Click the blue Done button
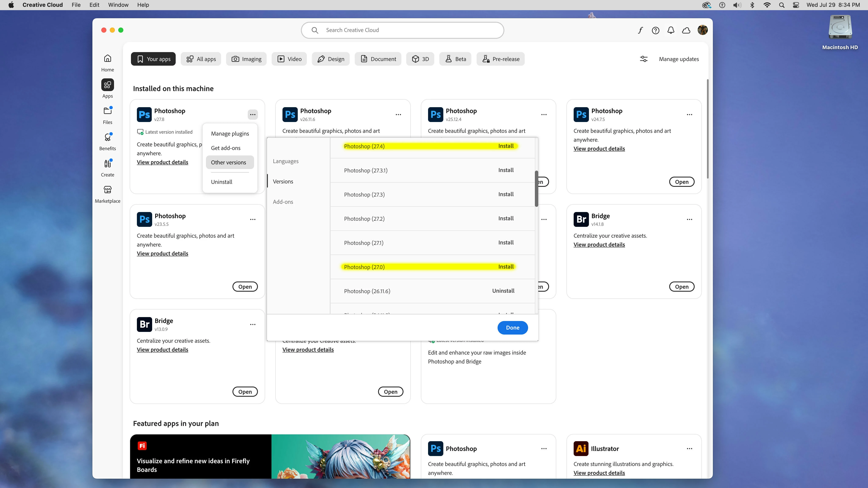The height and width of the screenshot is (488, 868). click(x=512, y=328)
